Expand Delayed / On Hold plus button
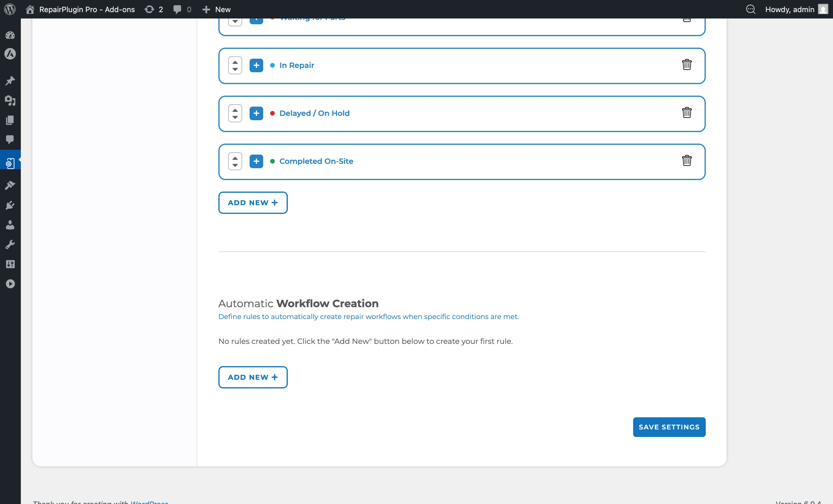The image size is (833, 504). [x=256, y=113]
